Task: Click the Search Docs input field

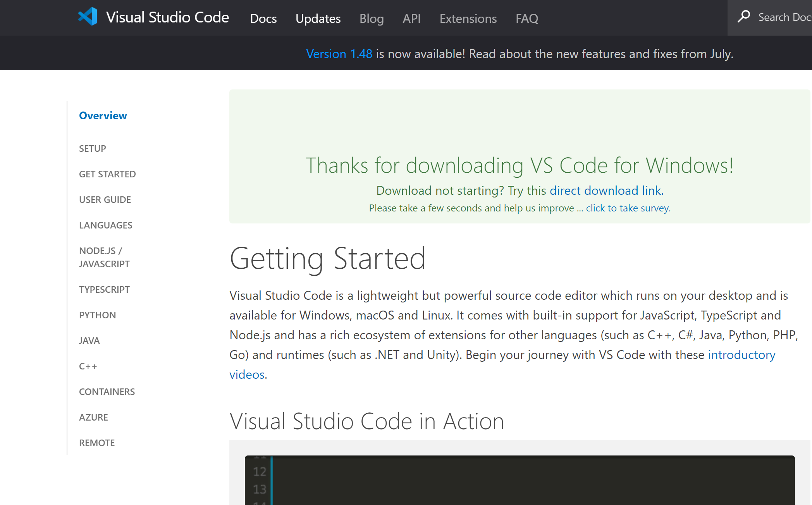Action: (784, 17)
